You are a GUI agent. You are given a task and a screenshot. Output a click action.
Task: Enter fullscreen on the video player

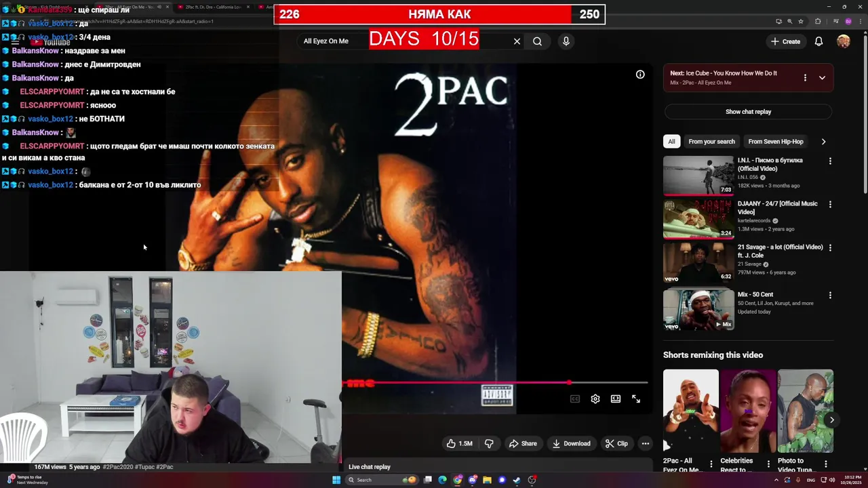pyautogui.click(x=636, y=399)
